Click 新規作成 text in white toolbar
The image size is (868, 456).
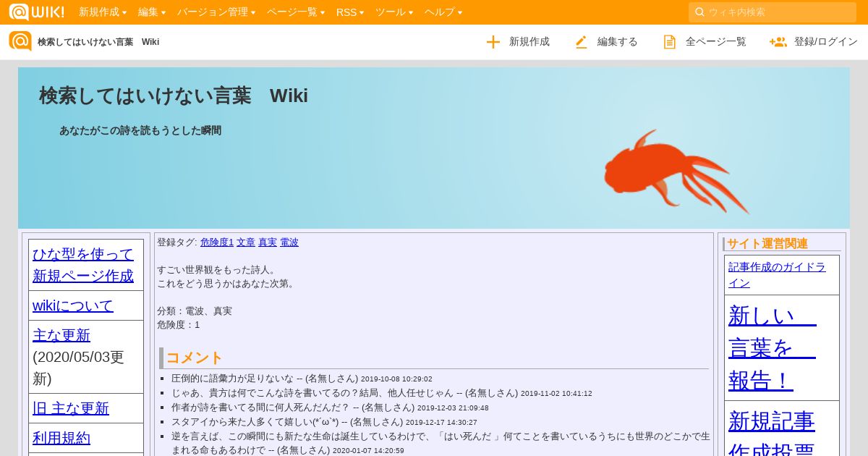529,42
